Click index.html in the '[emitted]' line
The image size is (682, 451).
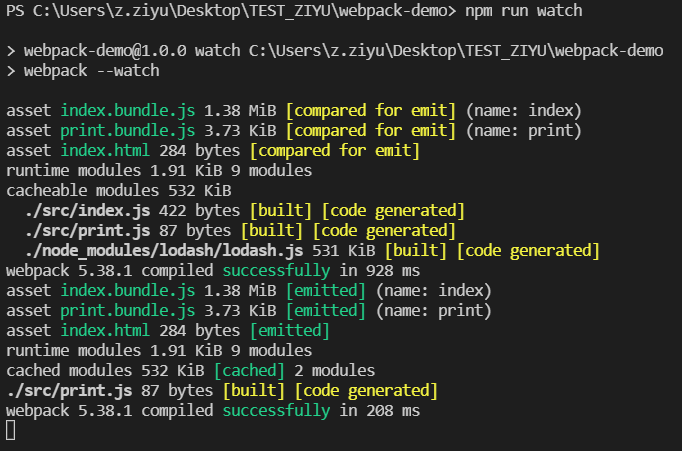(x=105, y=331)
